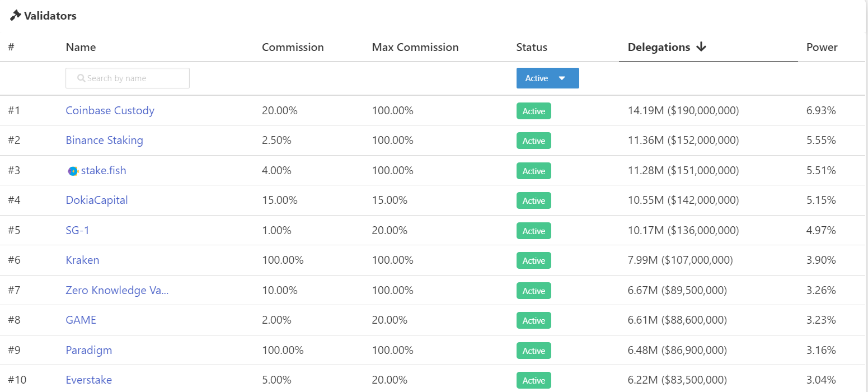Click the Active badge in Paradigm row

pyautogui.click(x=534, y=351)
